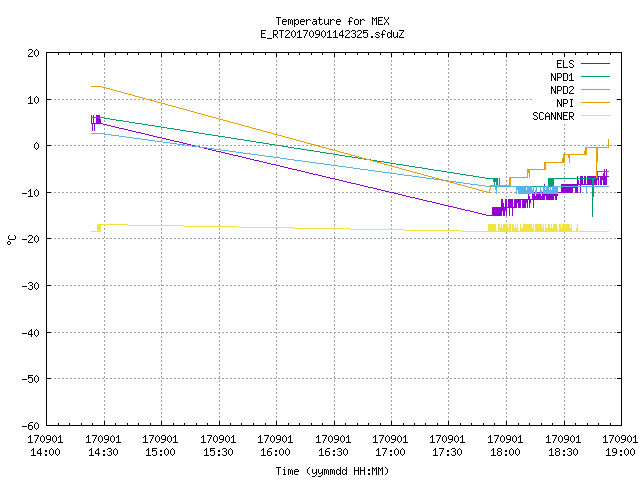Click the x-axis tick label 17:00
The image size is (640, 480).
pyautogui.click(x=391, y=452)
